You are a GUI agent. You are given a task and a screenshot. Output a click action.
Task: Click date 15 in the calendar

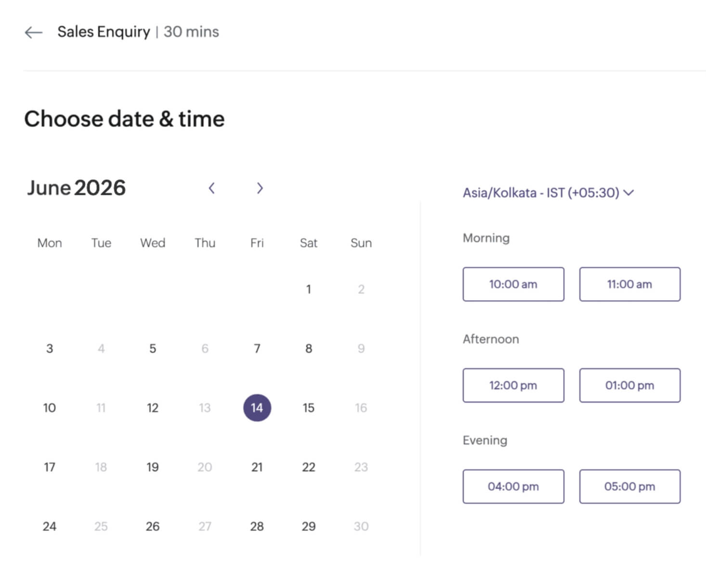point(308,408)
